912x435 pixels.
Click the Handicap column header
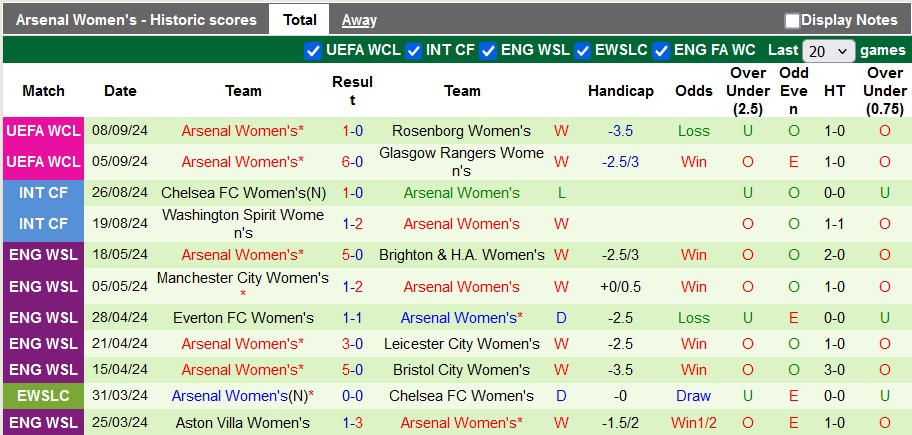click(620, 91)
